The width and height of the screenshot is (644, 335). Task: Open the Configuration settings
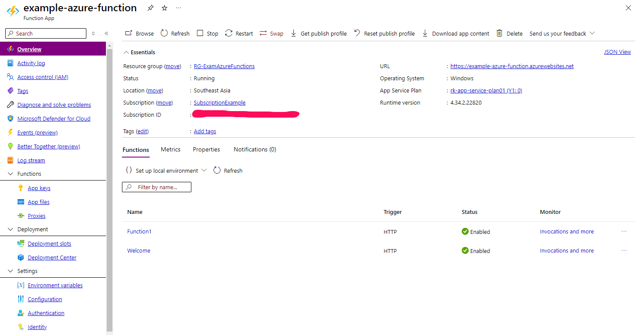[45, 299]
